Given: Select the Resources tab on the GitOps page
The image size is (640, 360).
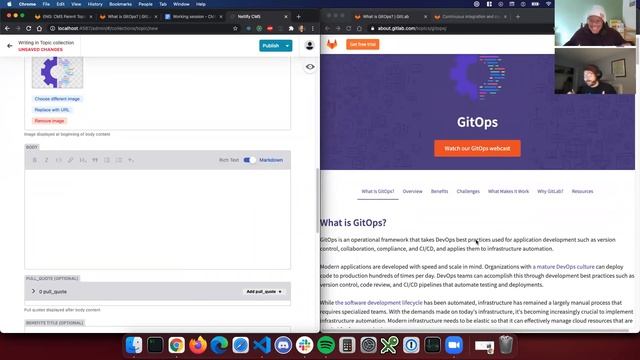Looking at the screenshot, I should [x=582, y=191].
